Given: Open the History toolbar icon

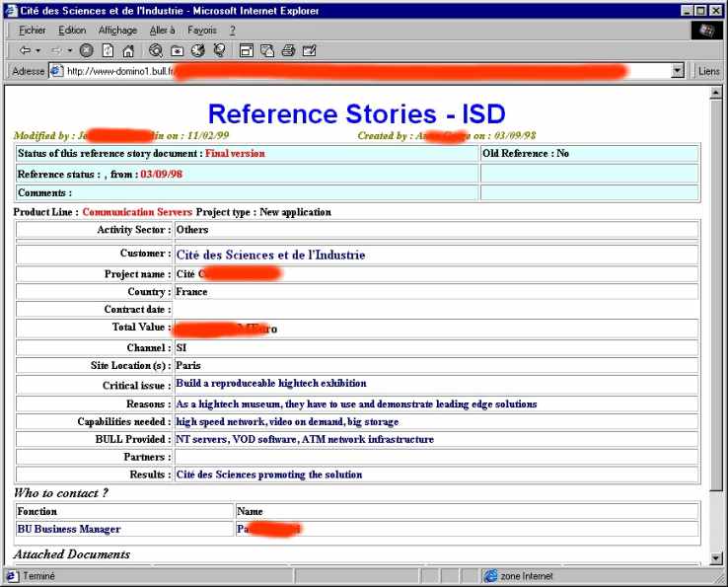Looking at the screenshot, I should coord(198,50).
